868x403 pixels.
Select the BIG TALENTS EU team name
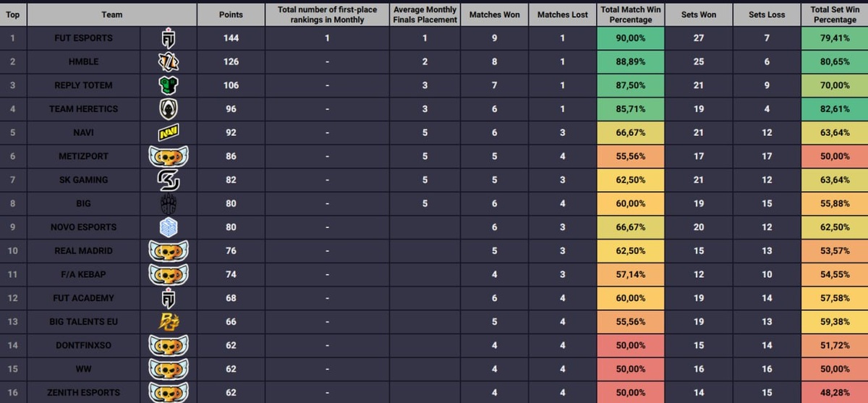click(x=83, y=321)
